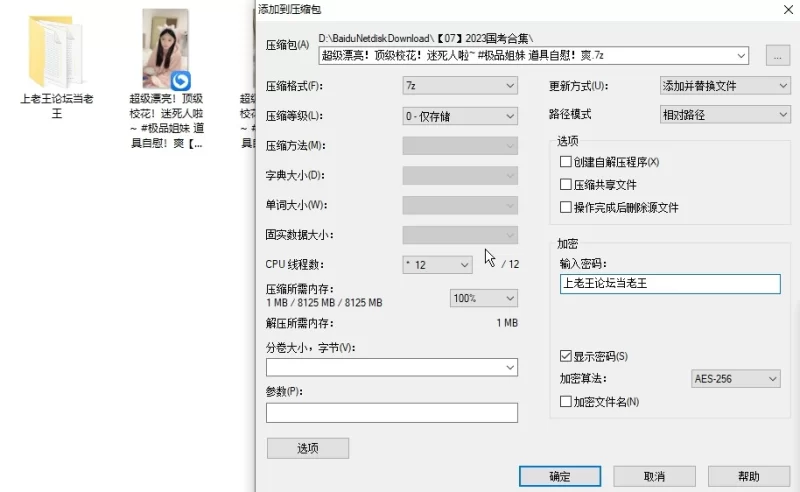Enable the 加密文件名 checkbox

(566, 402)
